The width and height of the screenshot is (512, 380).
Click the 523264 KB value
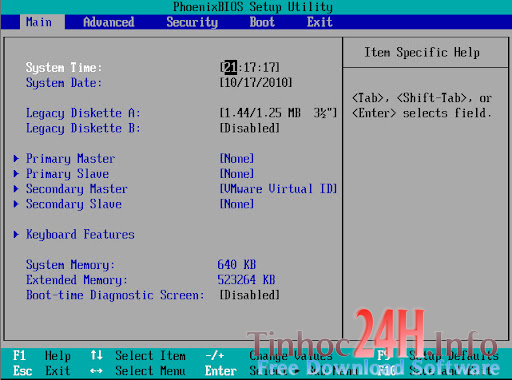246,280
